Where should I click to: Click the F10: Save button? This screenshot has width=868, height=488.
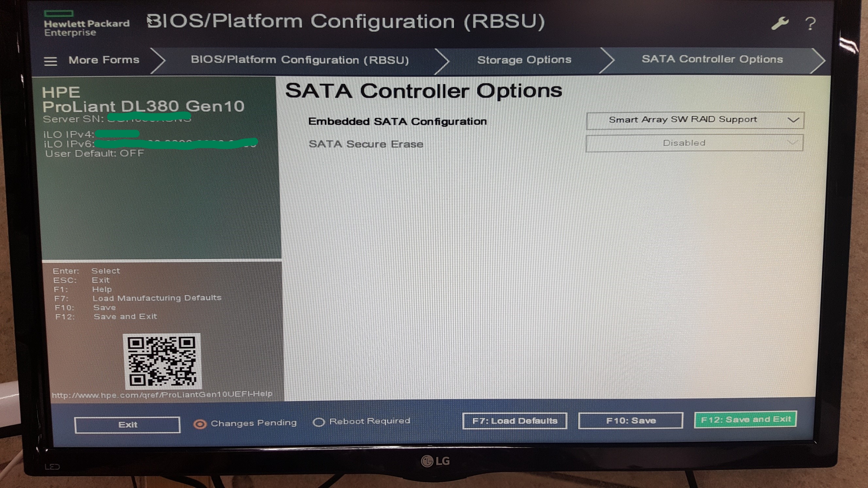(630, 421)
